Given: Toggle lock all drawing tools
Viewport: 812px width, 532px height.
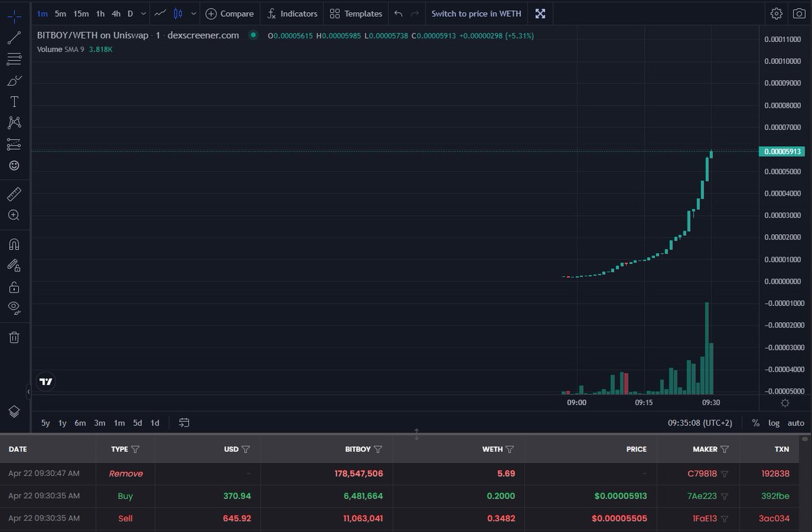Looking at the screenshot, I should 14,287.
